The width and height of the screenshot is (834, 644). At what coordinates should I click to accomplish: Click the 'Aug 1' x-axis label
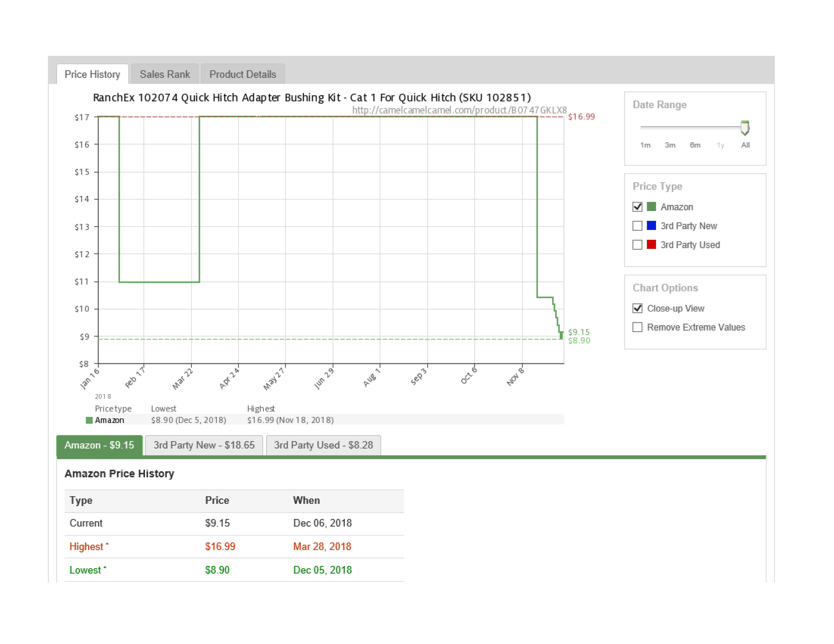tap(372, 378)
